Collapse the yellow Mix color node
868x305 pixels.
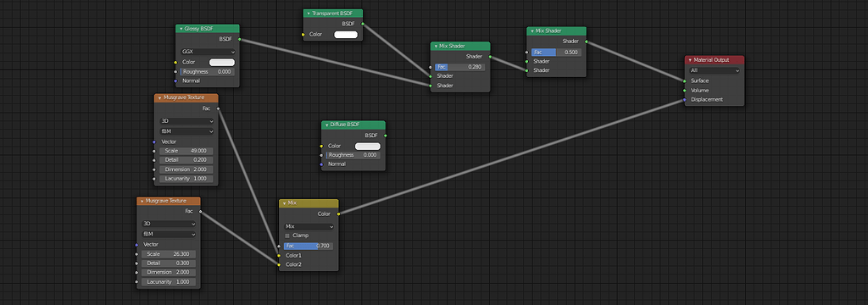click(x=284, y=203)
